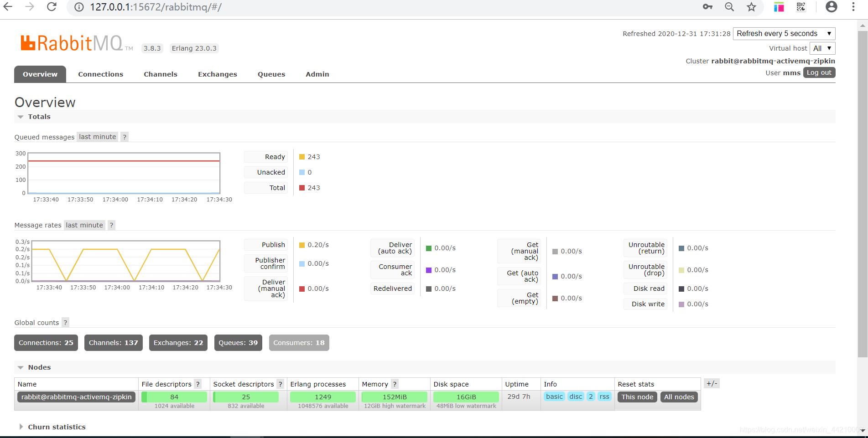868x438 pixels.
Task: Click the browser address bar URL
Action: tap(156, 7)
